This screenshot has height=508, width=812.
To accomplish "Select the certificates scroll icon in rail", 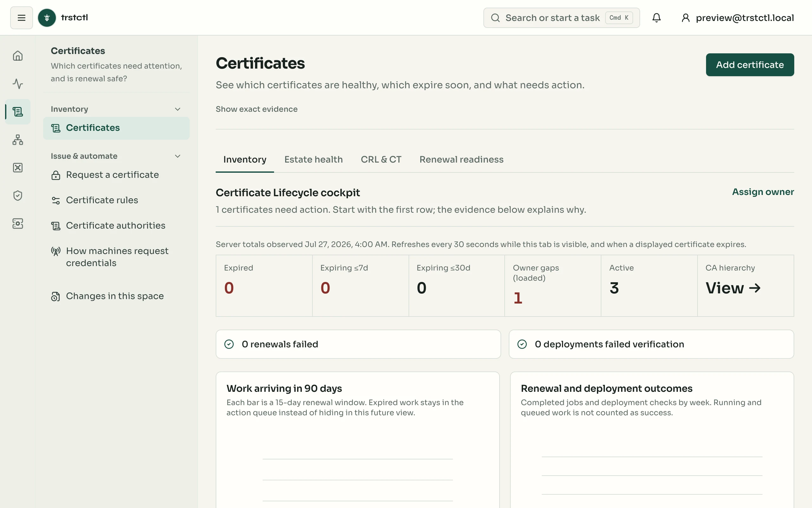I will (x=18, y=111).
